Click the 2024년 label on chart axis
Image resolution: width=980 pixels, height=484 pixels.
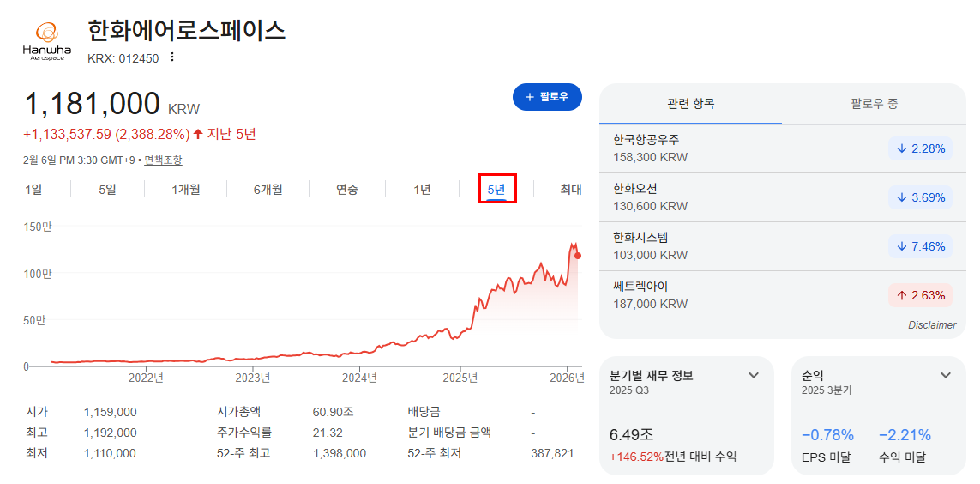pos(359,378)
